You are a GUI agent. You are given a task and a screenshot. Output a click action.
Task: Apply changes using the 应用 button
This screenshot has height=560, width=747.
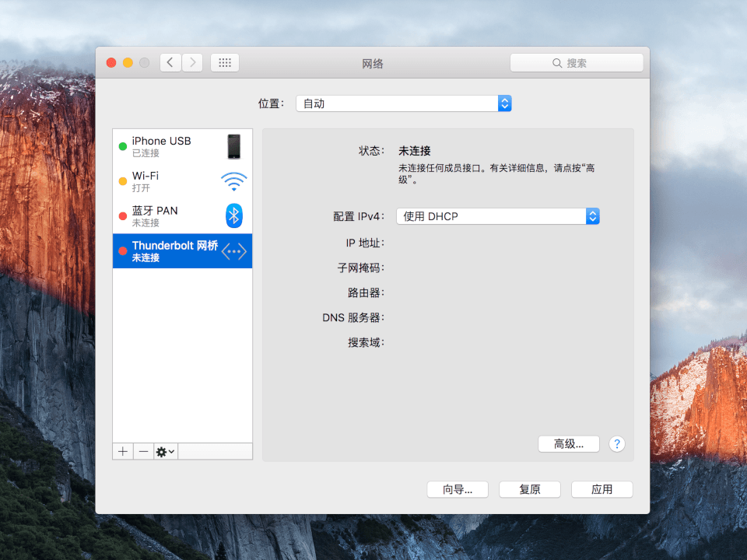click(601, 489)
